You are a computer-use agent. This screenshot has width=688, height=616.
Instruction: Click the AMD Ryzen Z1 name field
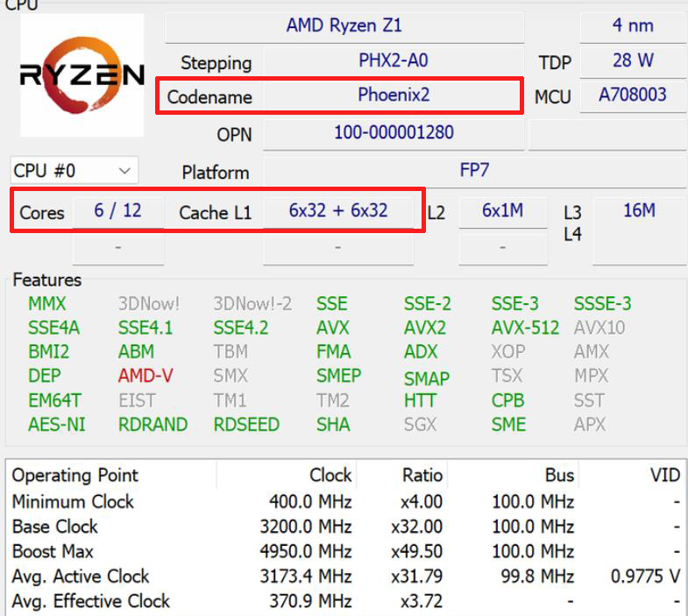pyautogui.click(x=344, y=25)
